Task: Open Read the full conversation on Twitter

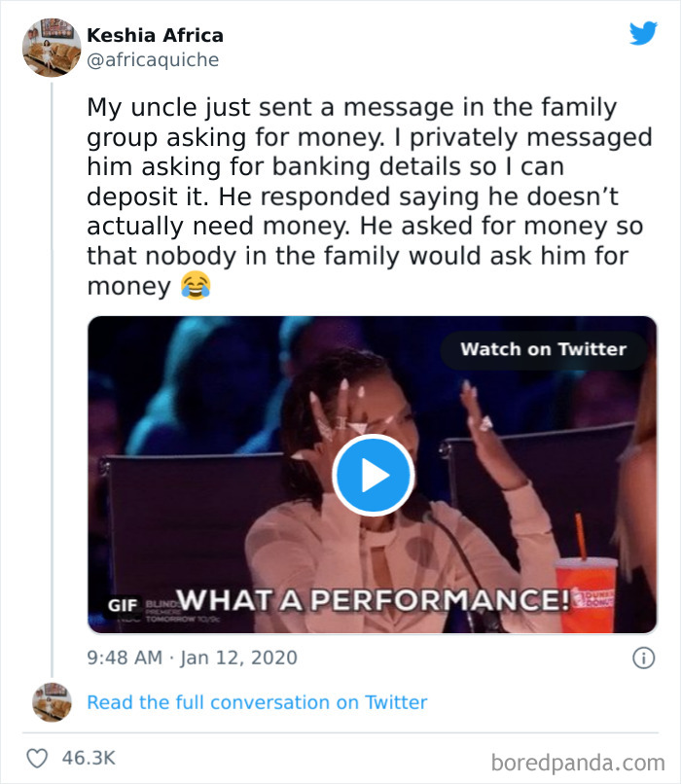Action: [x=257, y=702]
